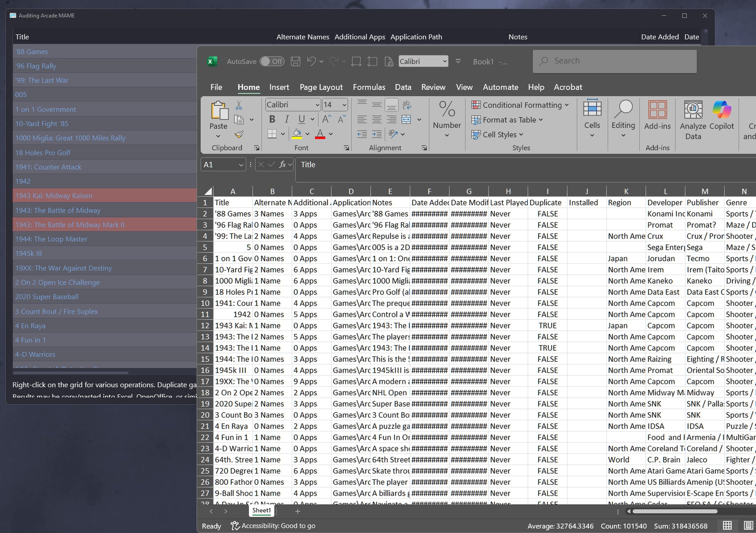Switch to the Review tab
The width and height of the screenshot is (756, 533).
(433, 87)
